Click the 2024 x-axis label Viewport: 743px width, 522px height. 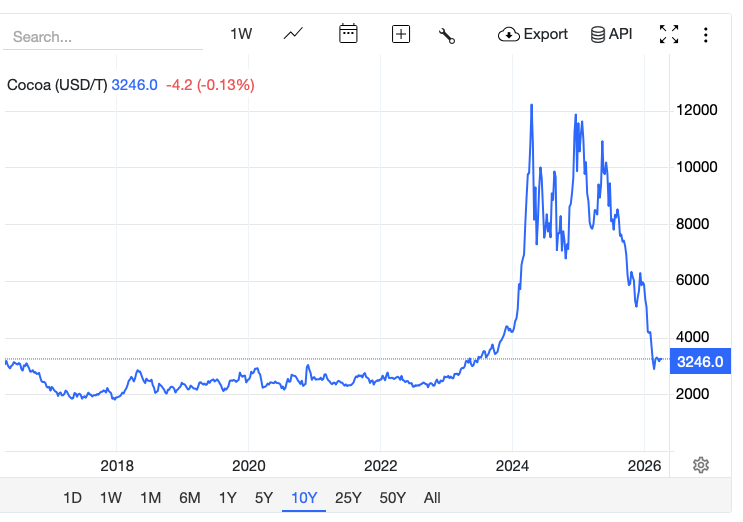point(512,466)
